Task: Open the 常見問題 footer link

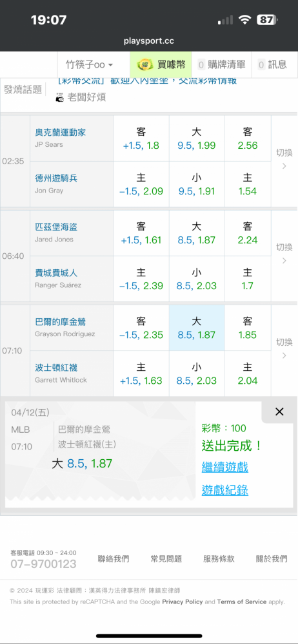Action: click(166, 558)
